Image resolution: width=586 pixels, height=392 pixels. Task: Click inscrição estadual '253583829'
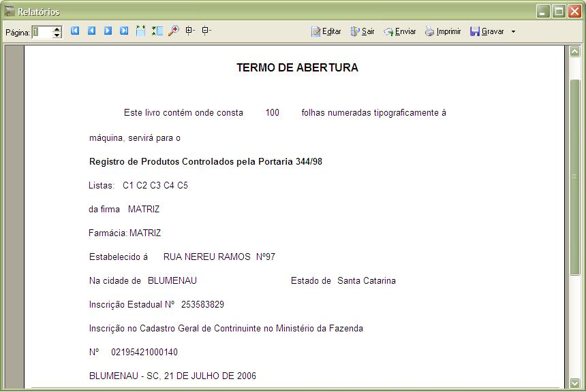202,305
